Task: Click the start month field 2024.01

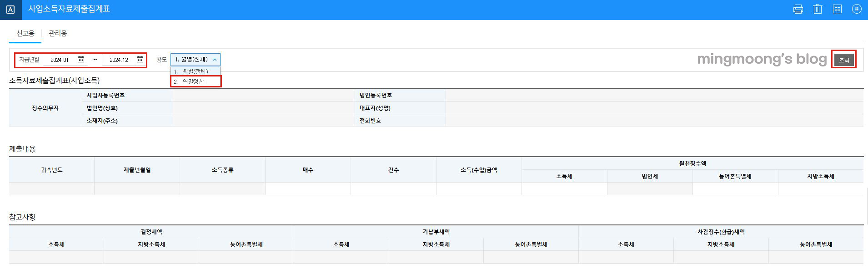Action: point(60,60)
